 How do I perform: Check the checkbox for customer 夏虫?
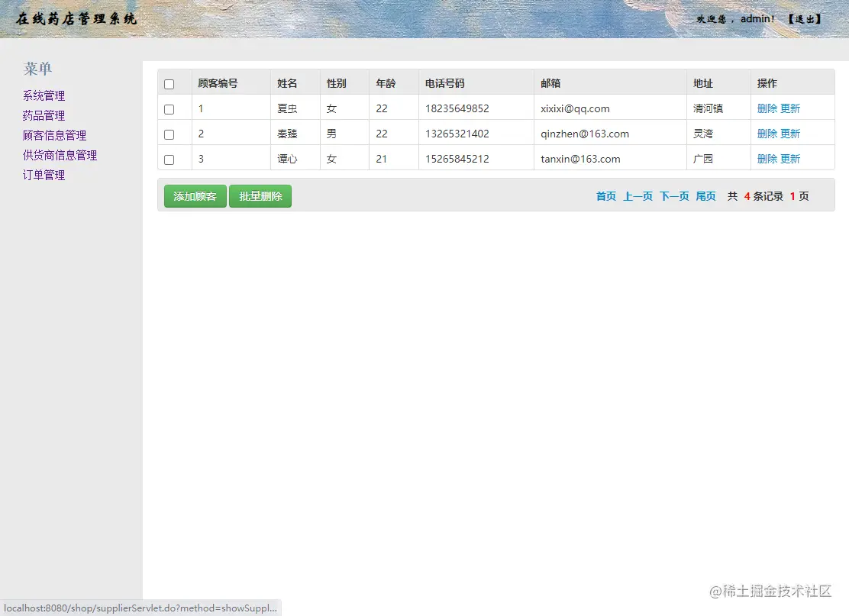coord(169,108)
